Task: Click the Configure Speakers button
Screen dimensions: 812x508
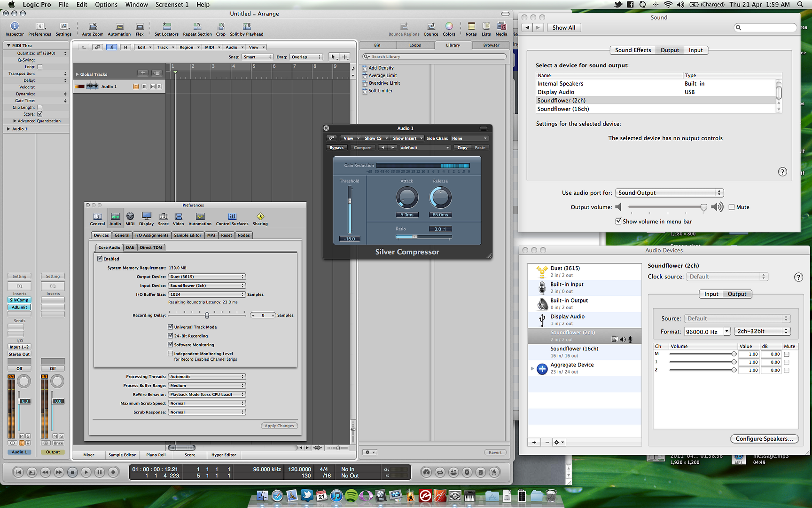Action: click(x=764, y=439)
